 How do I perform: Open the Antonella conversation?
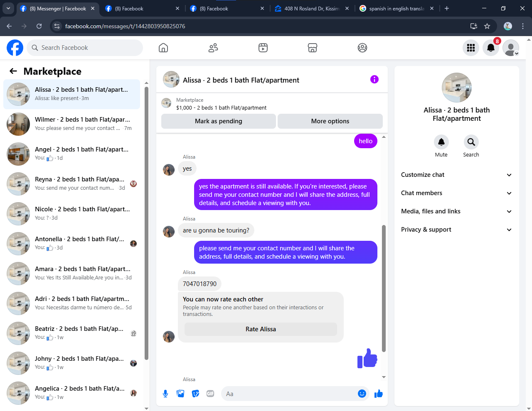[71, 244]
